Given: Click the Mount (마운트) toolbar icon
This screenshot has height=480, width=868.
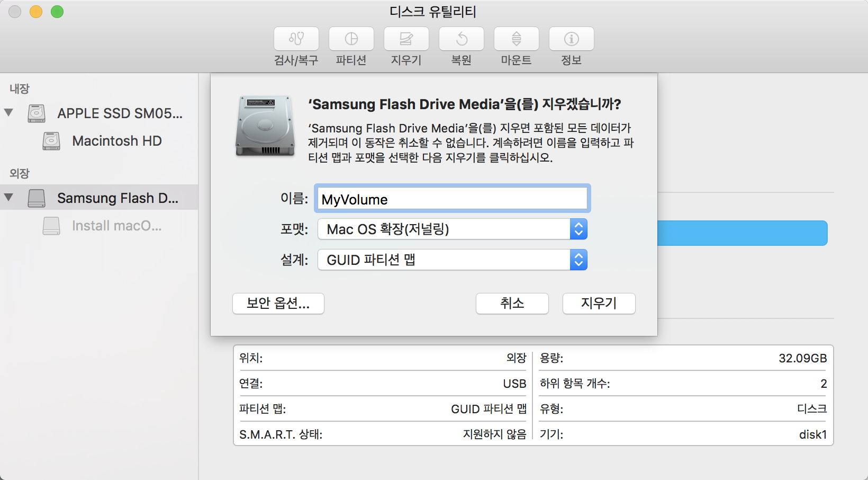Looking at the screenshot, I should pyautogui.click(x=517, y=39).
